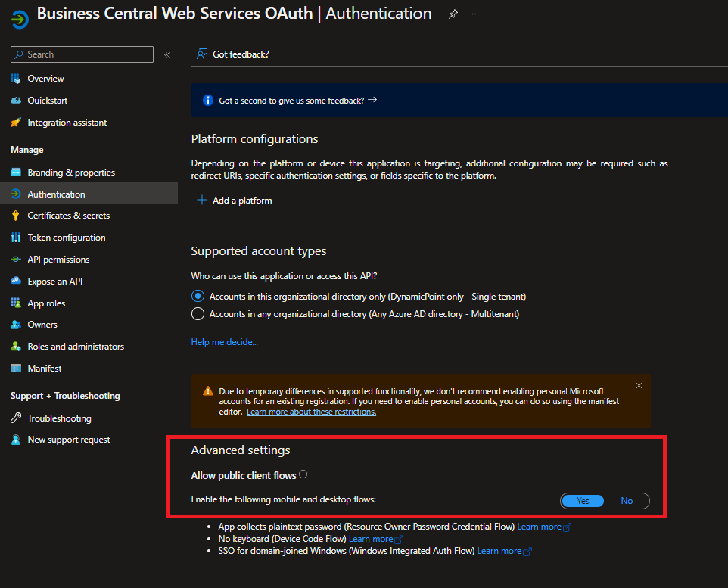Click the Branding & properties icon
Viewport: 728px width, 588px height.
click(16, 173)
